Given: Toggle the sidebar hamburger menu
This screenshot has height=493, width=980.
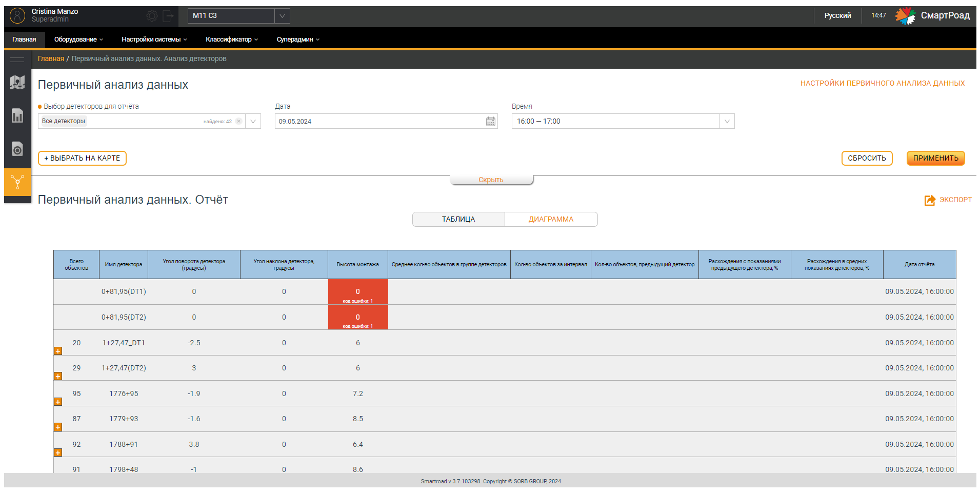Looking at the screenshot, I should pos(17,60).
